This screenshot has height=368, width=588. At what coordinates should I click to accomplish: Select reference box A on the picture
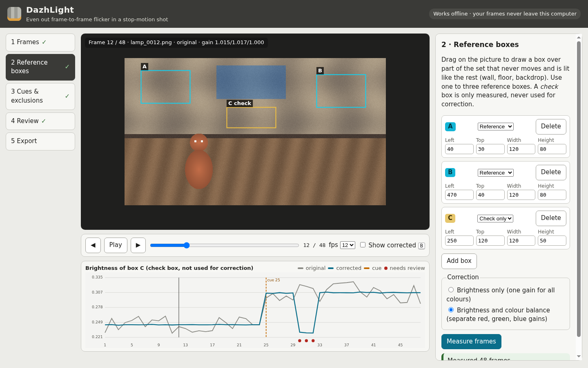tap(165, 87)
